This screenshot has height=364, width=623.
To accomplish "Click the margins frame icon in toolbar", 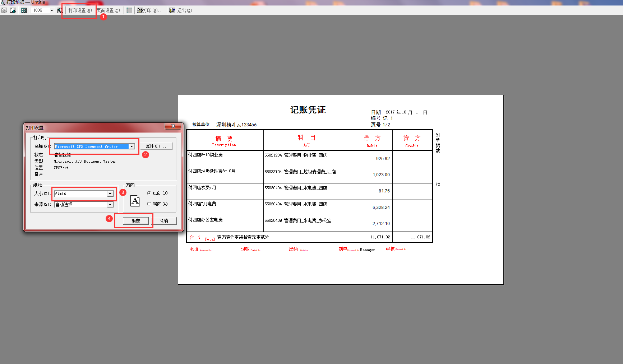I will [x=129, y=10].
